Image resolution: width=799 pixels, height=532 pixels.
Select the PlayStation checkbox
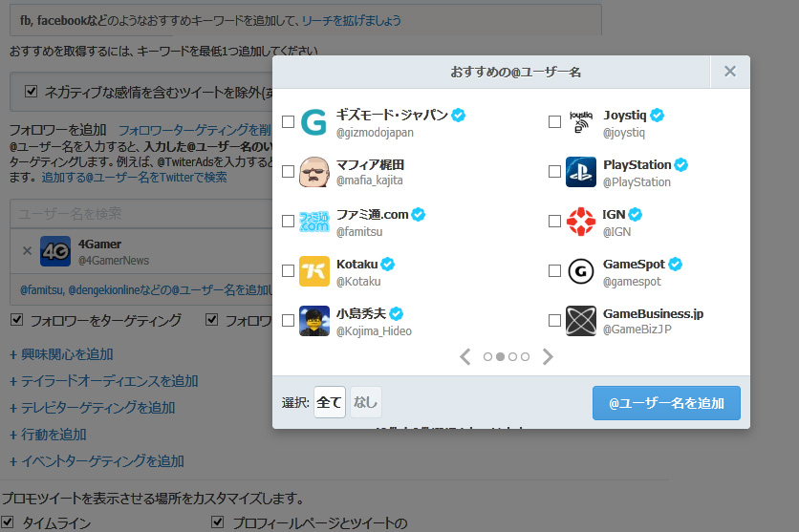(x=554, y=171)
